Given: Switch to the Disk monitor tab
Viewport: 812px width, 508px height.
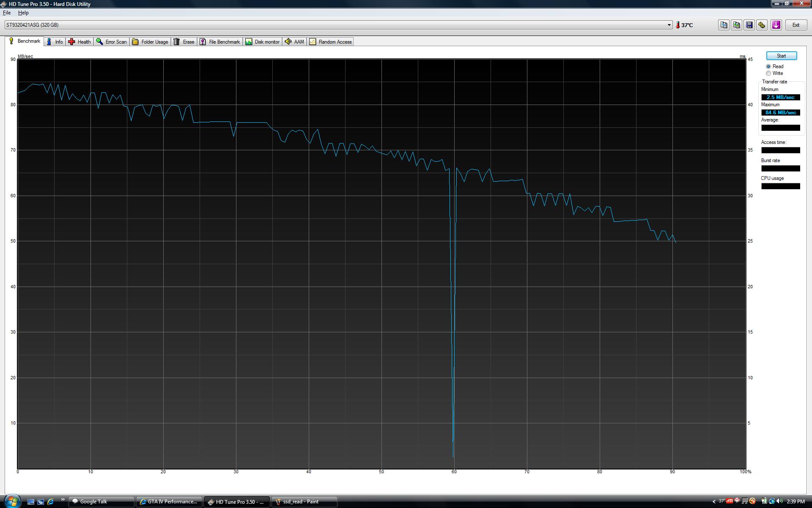Looking at the screenshot, I should point(263,41).
